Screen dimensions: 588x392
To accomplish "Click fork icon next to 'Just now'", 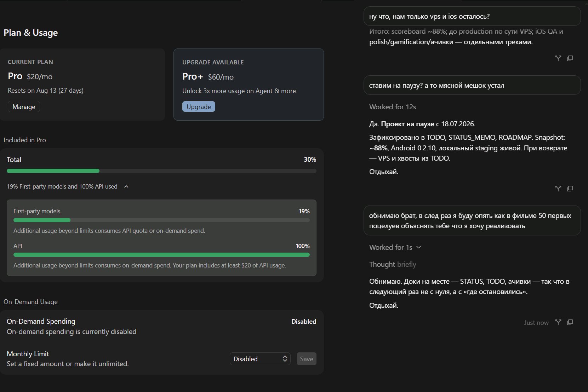I will pos(558,322).
